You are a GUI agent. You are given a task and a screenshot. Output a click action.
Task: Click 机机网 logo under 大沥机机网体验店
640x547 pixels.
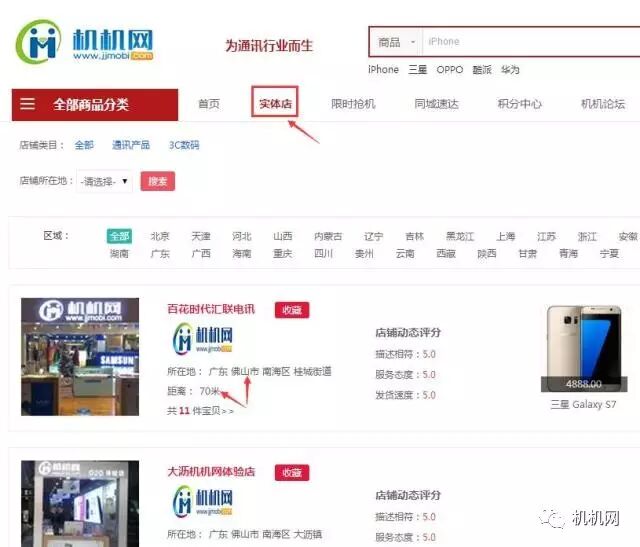tap(203, 501)
